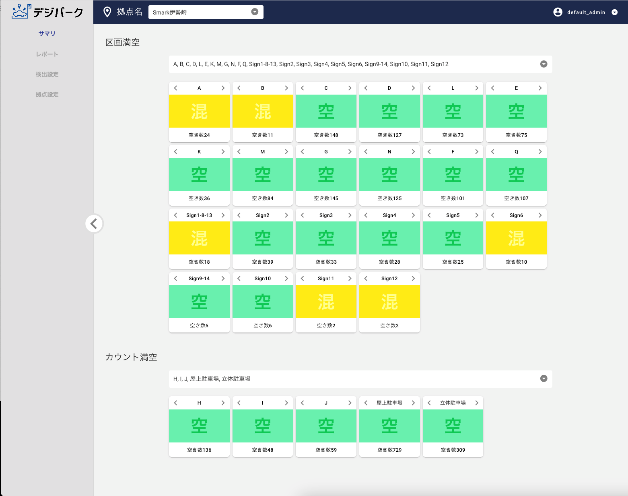Click the right arrow on card A

[224, 88]
